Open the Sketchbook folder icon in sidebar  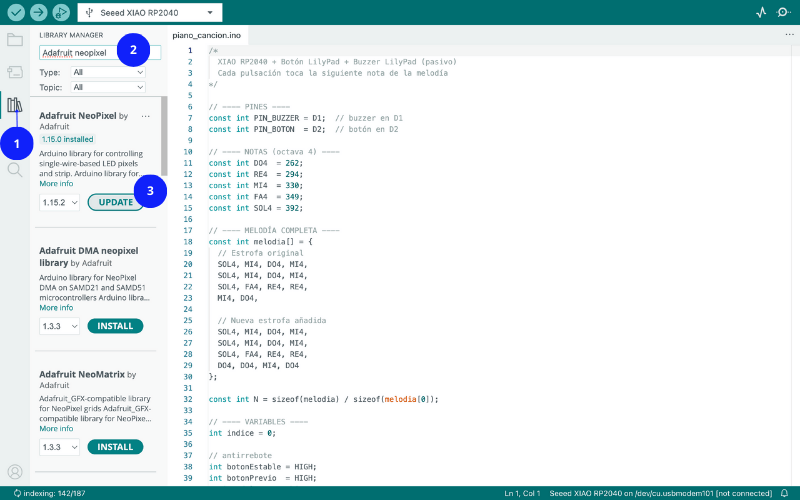tap(15, 40)
